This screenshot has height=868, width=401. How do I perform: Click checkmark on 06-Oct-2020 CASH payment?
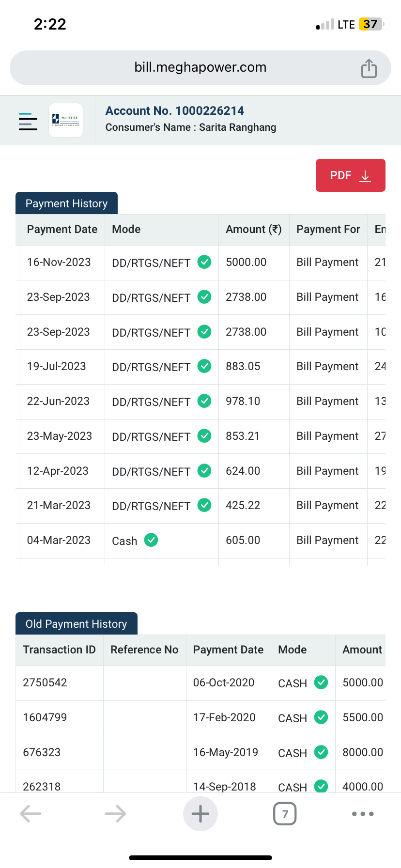tap(321, 682)
